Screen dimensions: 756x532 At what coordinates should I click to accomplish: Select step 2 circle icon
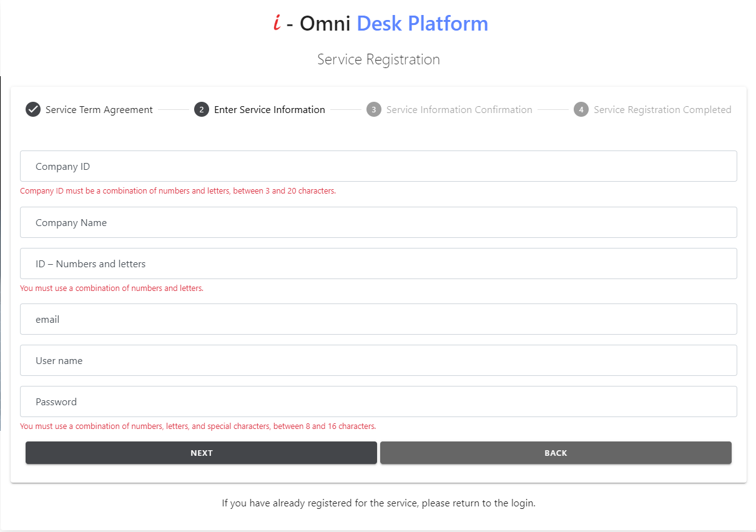(x=202, y=109)
